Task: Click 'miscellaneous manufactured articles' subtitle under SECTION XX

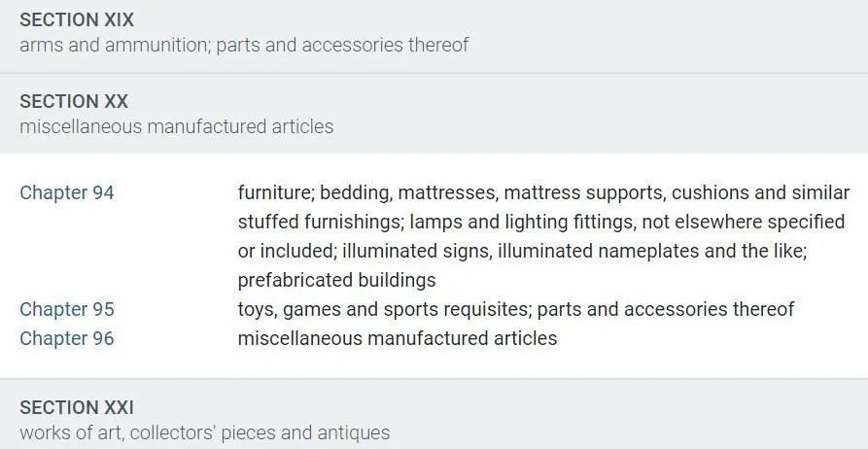Action: coord(177,126)
